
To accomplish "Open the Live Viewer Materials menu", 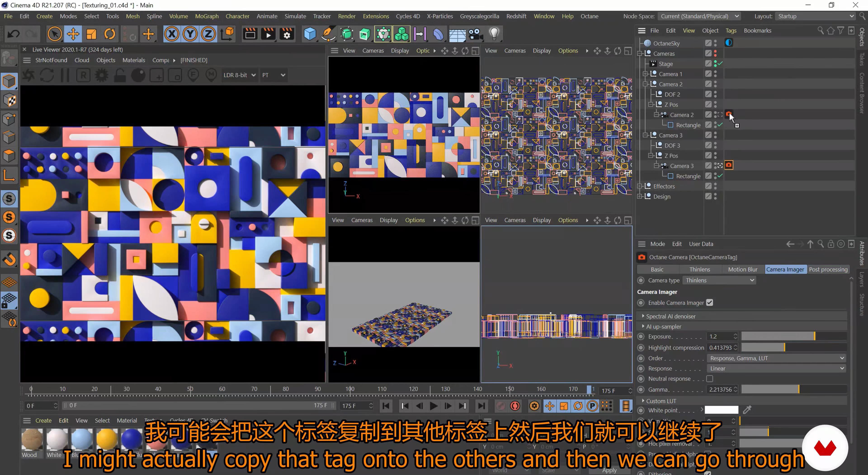I will [134, 60].
